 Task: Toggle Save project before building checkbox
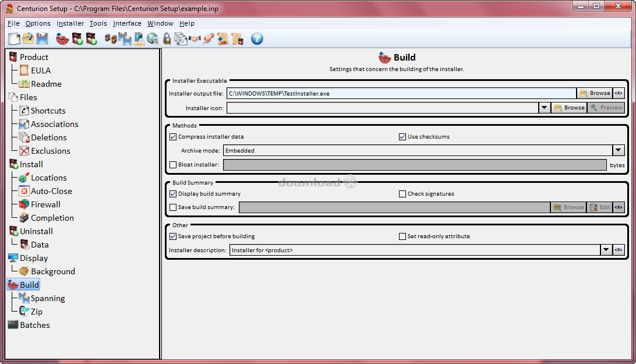(173, 236)
